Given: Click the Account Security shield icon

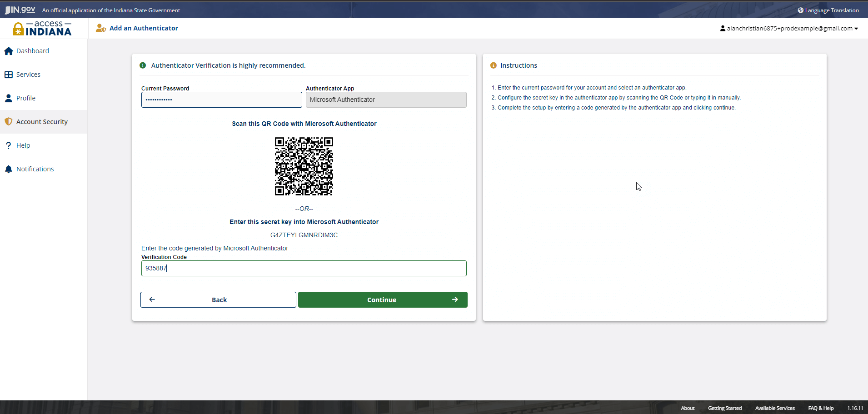Looking at the screenshot, I should tap(9, 122).
